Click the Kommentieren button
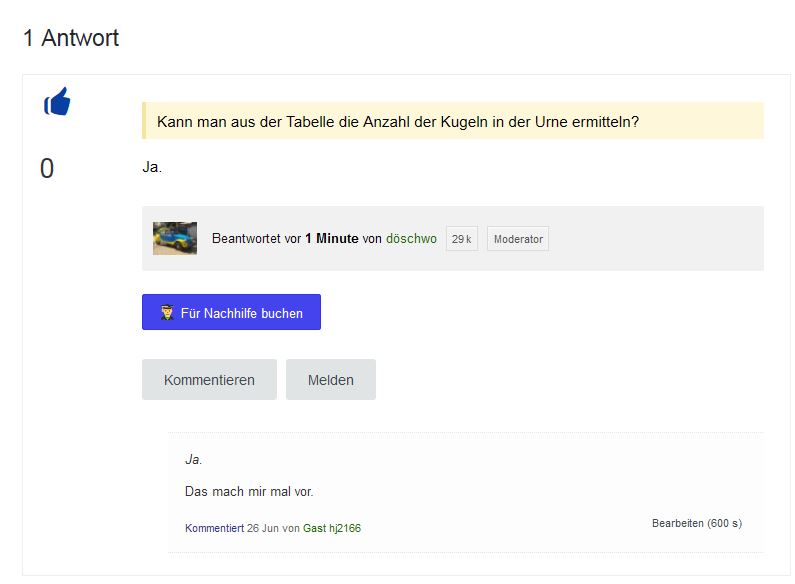 pos(209,380)
